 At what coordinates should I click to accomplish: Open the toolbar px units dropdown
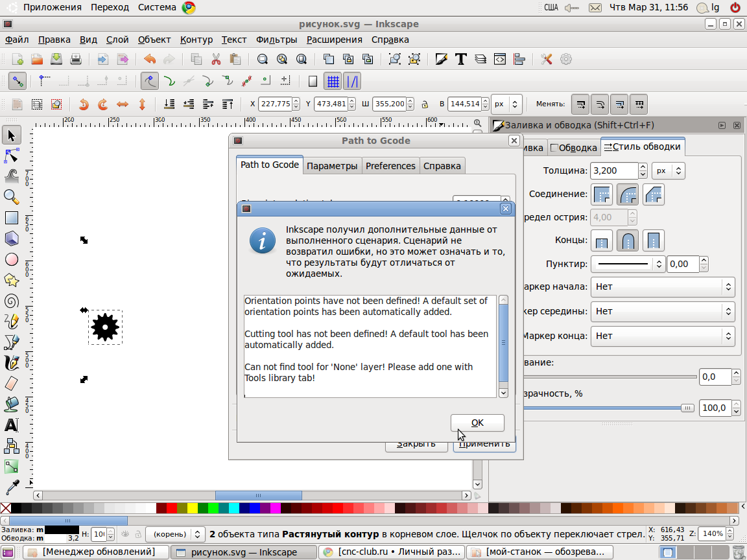coord(506,104)
